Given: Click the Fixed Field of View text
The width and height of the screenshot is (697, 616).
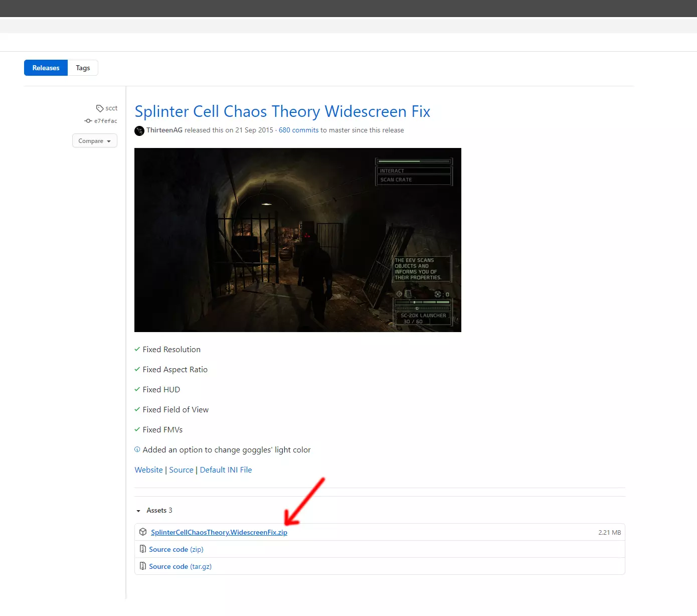Looking at the screenshot, I should (x=176, y=410).
